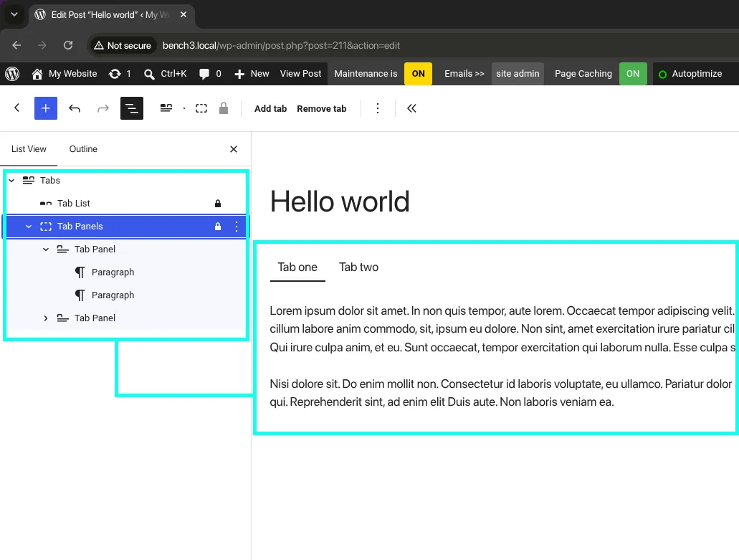This screenshot has width=739, height=560.
Task: Click the Lorem ipsum paragraph
Action: click(502, 329)
